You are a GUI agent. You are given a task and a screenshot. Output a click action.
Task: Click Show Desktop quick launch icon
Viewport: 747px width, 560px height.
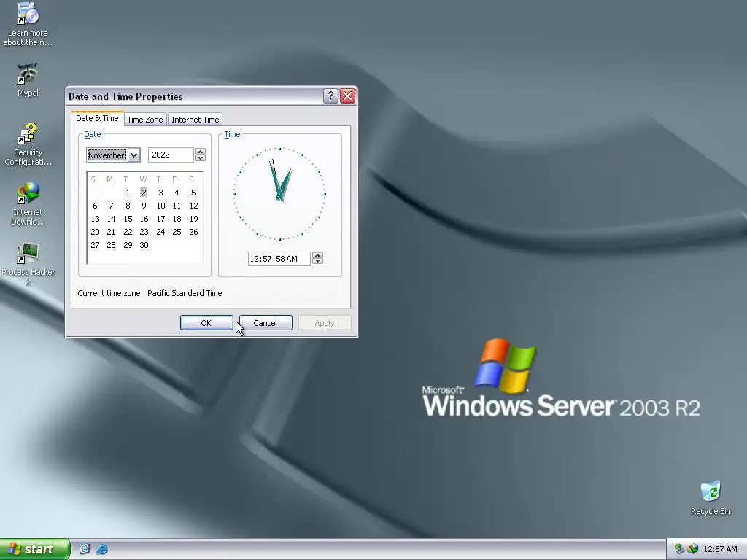click(85, 549)
